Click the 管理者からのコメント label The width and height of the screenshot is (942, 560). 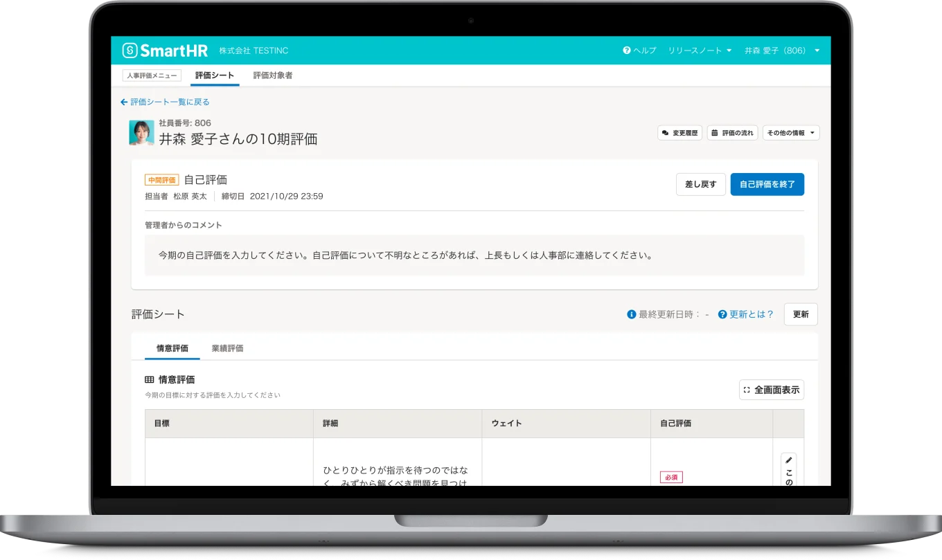tap(184, 225)
